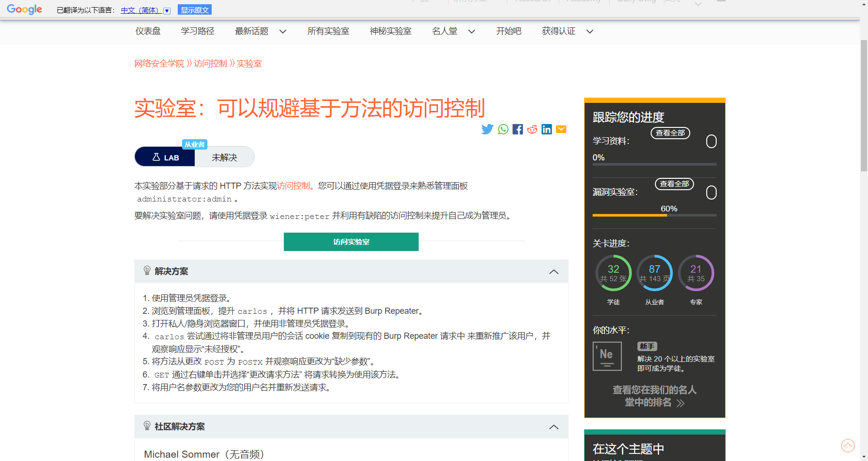Click the 在这个主题中 panel heading
The width and height of the screenshot is (868, 461).
point(628,449)
